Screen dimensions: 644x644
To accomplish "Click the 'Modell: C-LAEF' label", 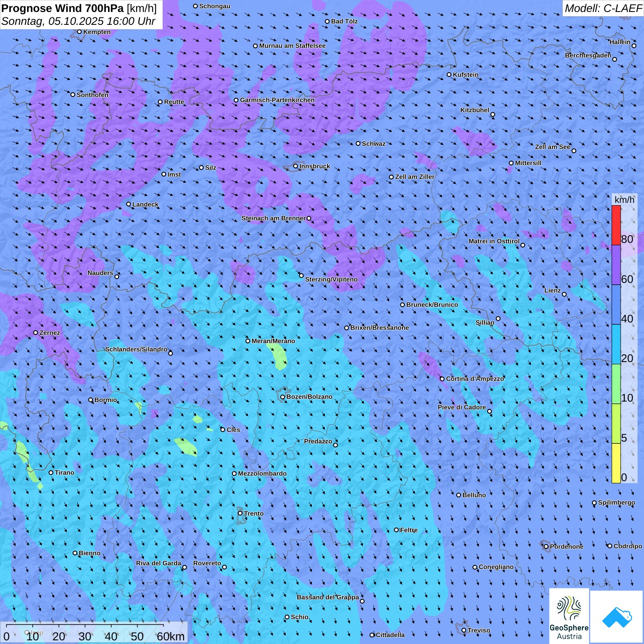I will pyautogui.click(x=603, y=8).
